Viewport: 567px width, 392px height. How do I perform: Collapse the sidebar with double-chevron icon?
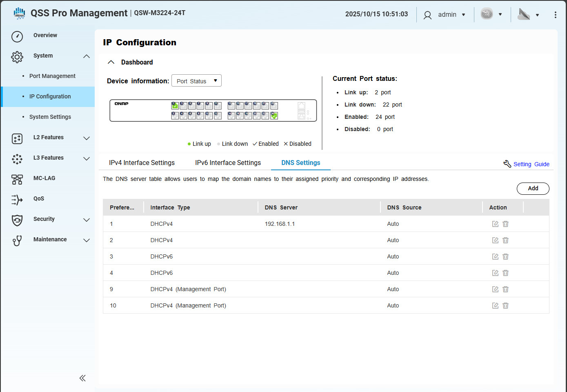82,378
